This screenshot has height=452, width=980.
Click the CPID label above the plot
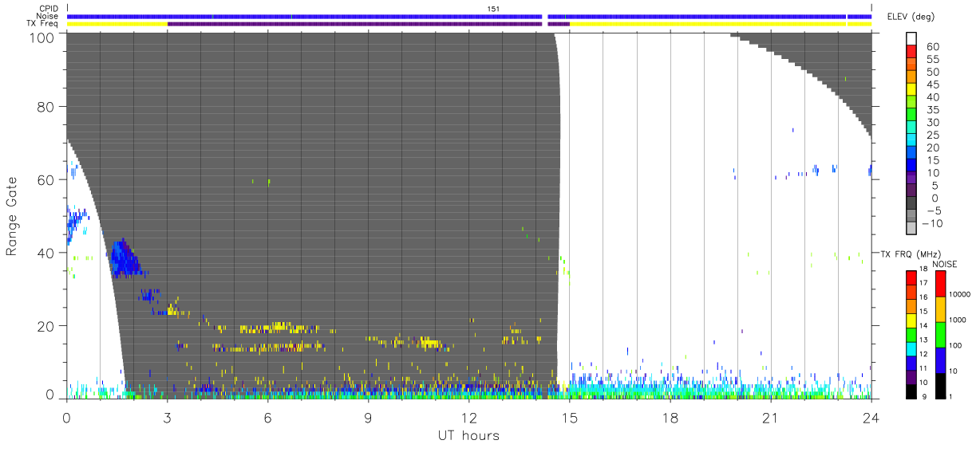click(48, 9)
